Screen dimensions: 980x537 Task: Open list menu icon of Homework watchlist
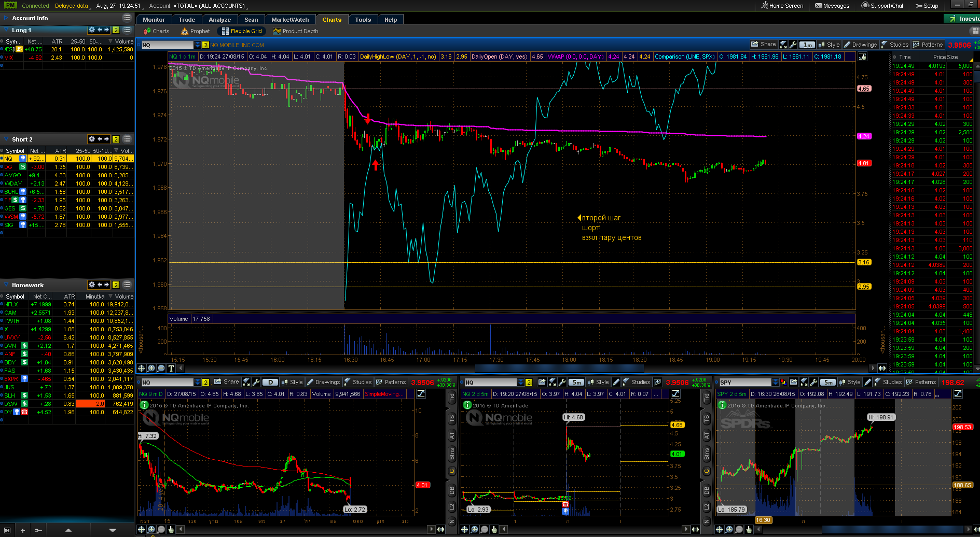tap(127, 285)
